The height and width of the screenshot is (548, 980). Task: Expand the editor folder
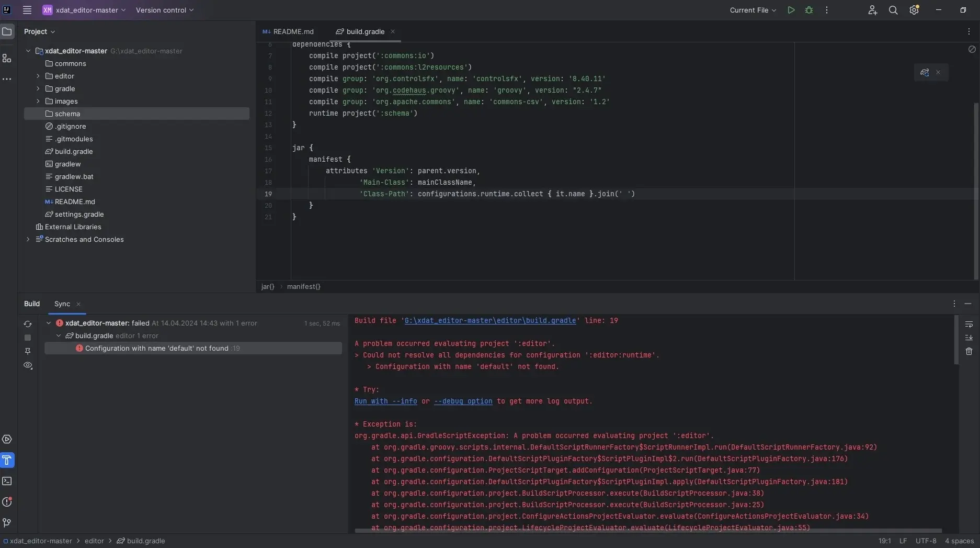click(x=38, y=76)
